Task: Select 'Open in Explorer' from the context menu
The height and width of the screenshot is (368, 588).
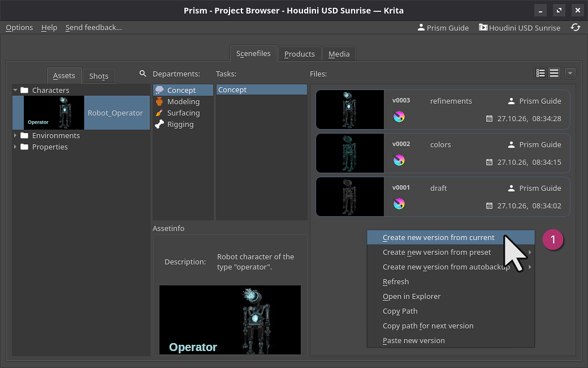Action: point(451,296)
